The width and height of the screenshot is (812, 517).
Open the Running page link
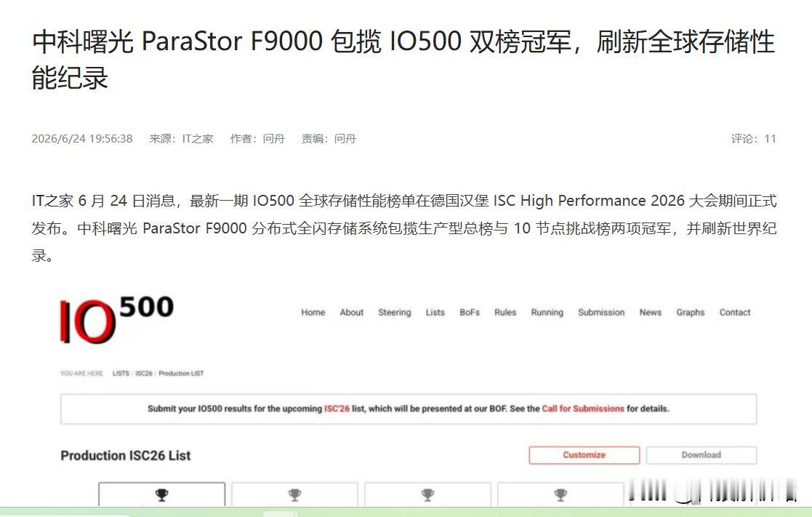547,313
